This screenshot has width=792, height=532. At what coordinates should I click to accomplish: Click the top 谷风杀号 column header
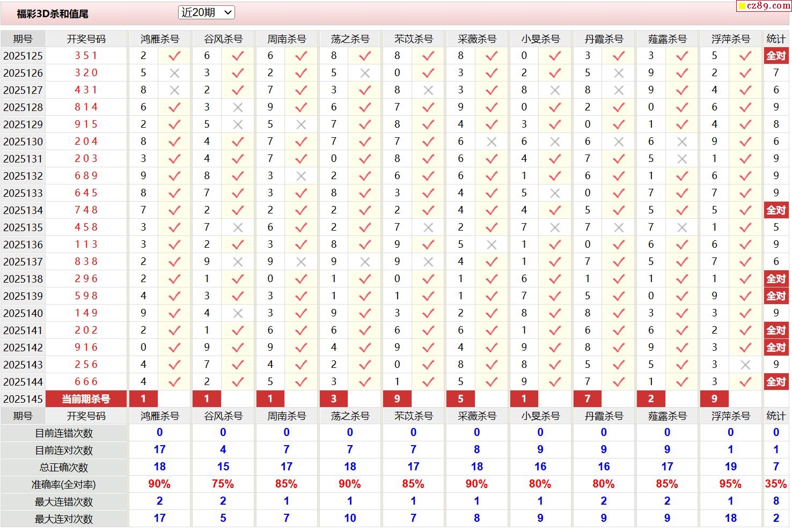[x=223, y=39]
